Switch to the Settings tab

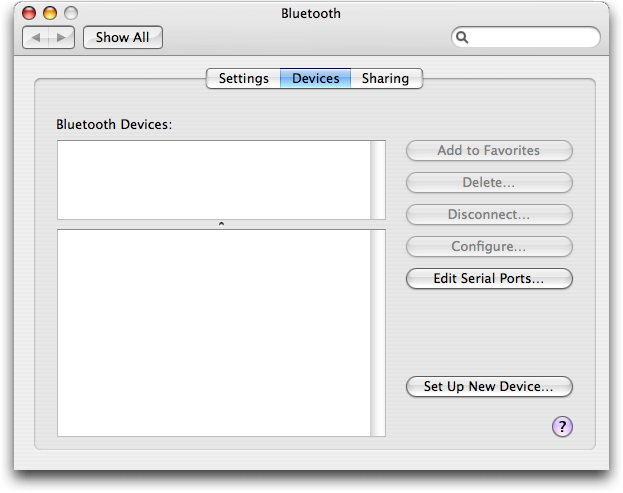coord(244,78)
